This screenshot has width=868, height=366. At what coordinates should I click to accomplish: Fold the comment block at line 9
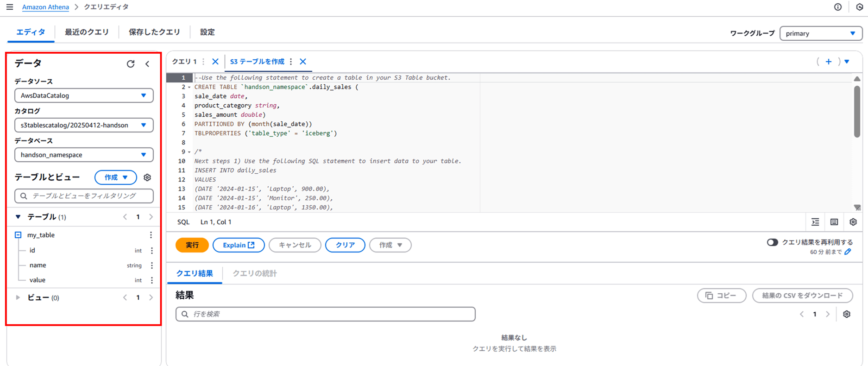tap(189, 152)
